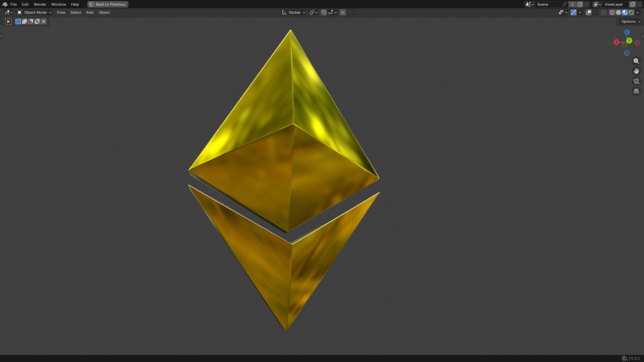Pin the scene to workspace
The height and width of the screenshot is (362, 644).
point(565,4)
